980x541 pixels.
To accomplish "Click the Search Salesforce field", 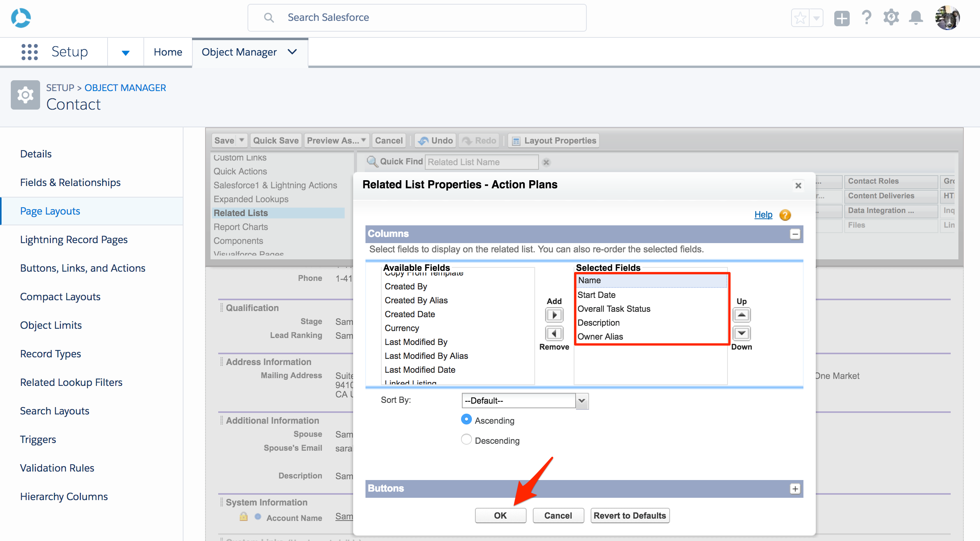I will point(417,18).
